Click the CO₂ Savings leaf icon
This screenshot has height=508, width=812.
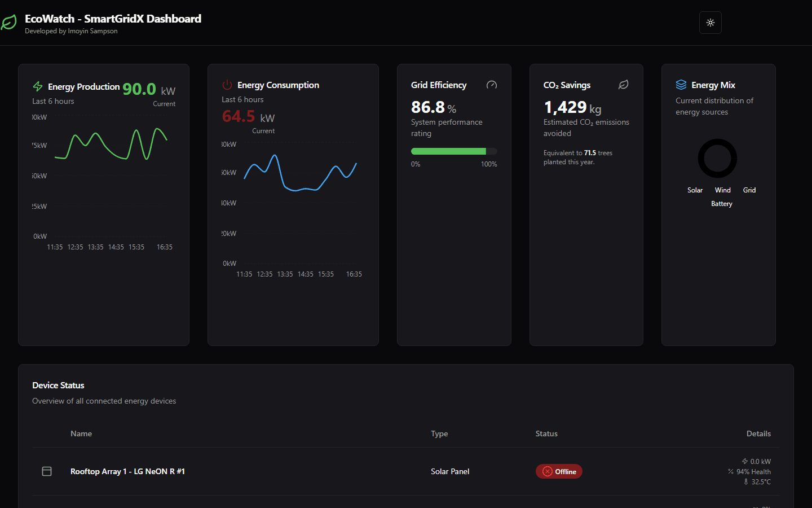[x=623, y=85]
